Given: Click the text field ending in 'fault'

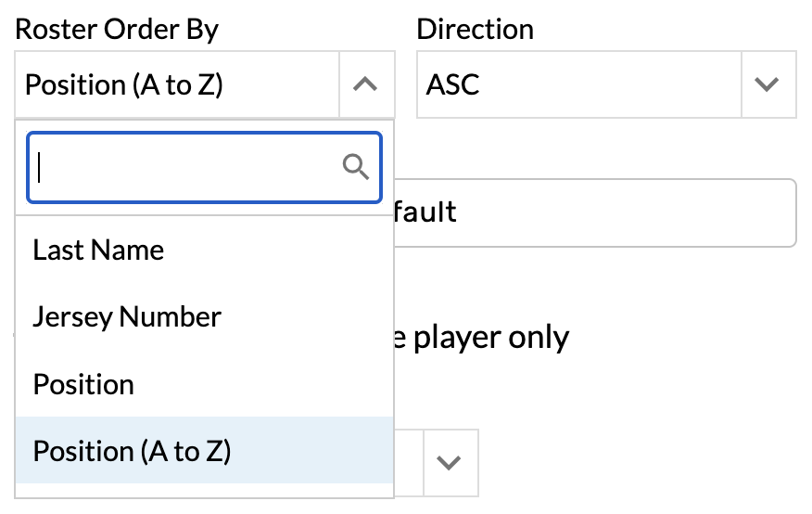Looking at the screenshot, I should coord(593,212).
